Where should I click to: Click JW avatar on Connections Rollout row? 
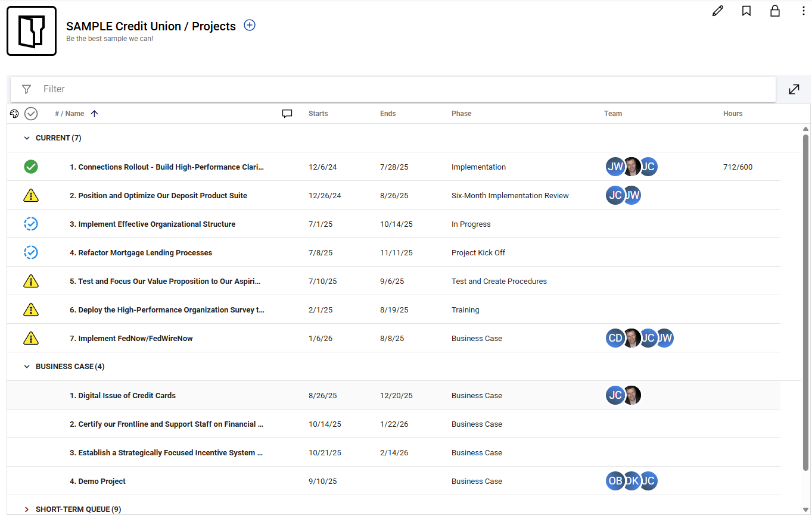pyautogui.click(x=615, y=167)
